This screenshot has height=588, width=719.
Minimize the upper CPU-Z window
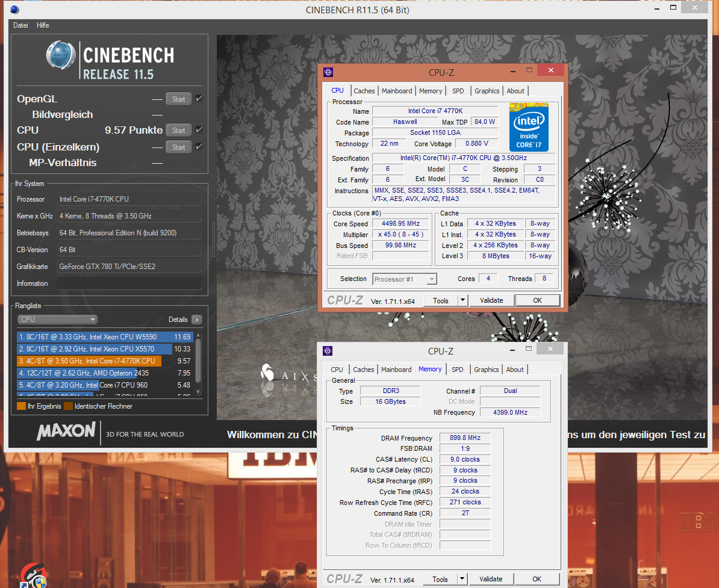513,70
